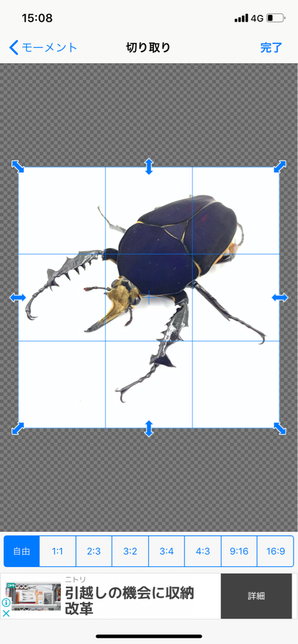Select the 9:16 aspect ratio
298x644 pixels.
239,551
